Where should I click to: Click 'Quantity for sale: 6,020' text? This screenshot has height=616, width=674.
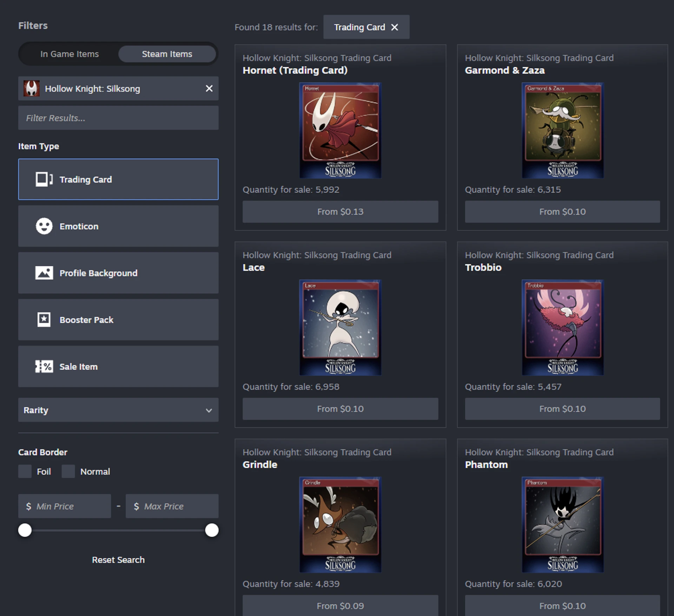pos(513,584)
